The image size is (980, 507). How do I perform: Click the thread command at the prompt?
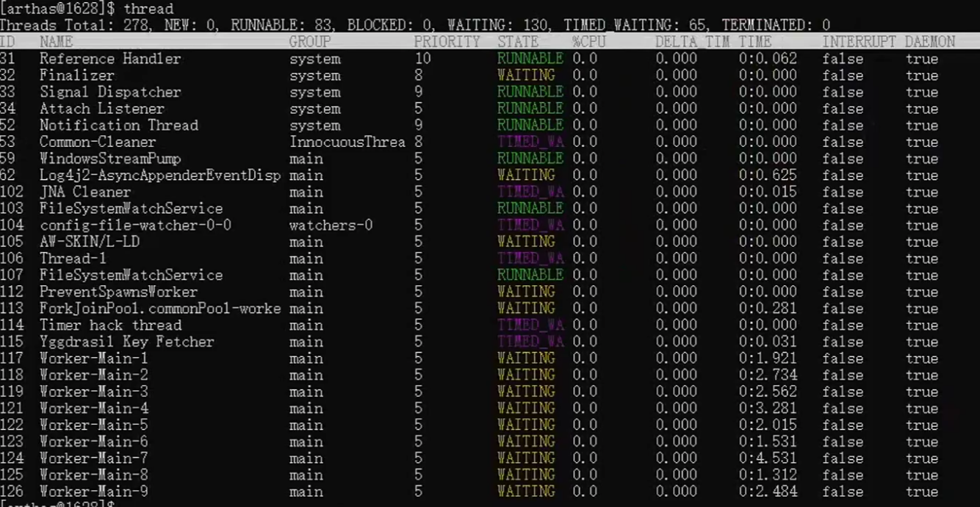(x=148, y=9)
